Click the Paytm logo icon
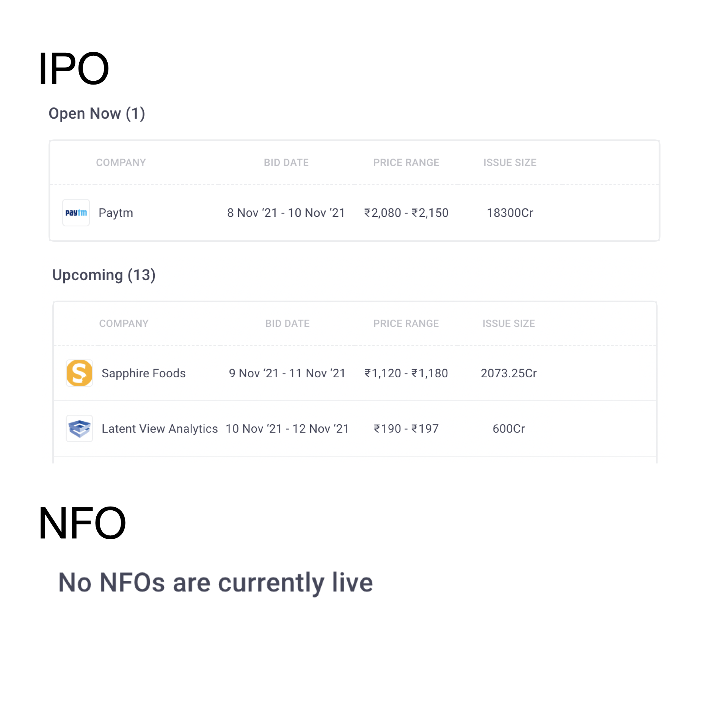This screenshot has height=728, width=728. [76, 213]
